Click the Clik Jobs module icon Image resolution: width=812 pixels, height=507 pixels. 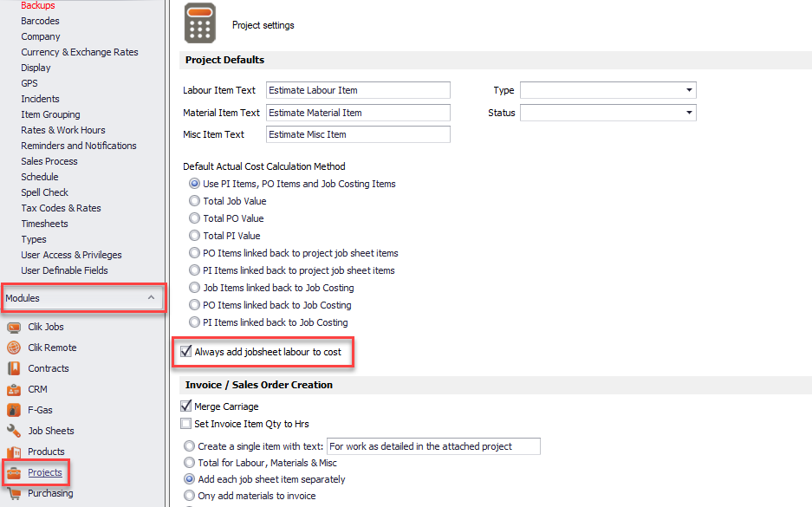click(14, 328)
